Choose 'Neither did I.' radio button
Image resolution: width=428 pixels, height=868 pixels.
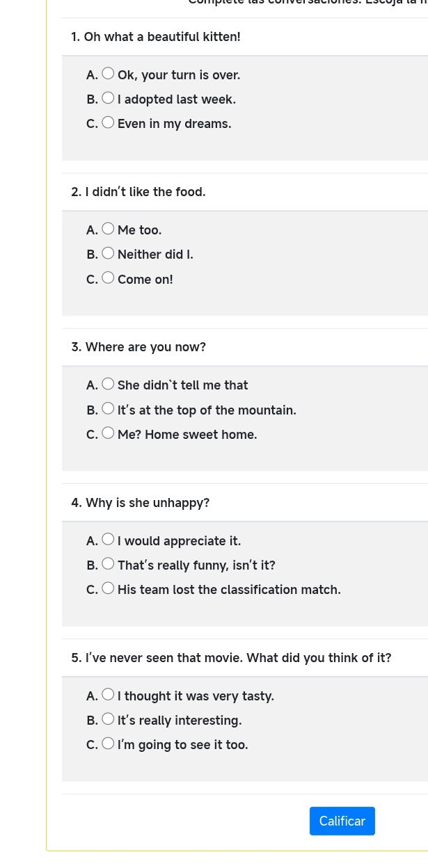[108, 254]
